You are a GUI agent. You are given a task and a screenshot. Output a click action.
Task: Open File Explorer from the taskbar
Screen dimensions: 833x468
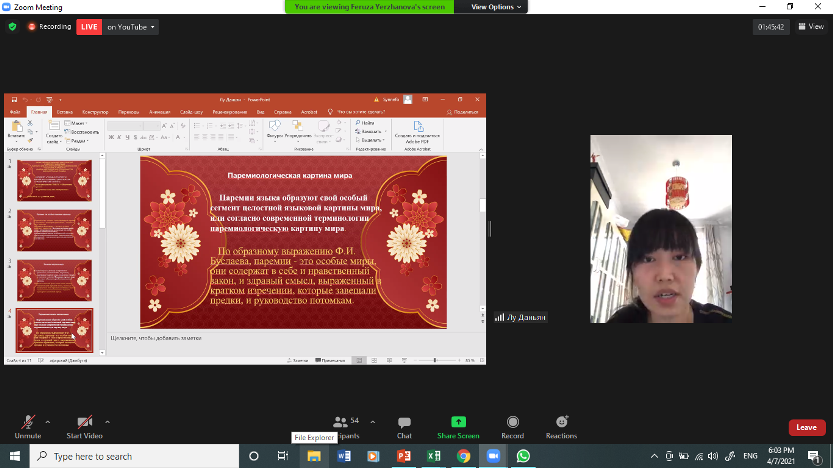(314, 456)
